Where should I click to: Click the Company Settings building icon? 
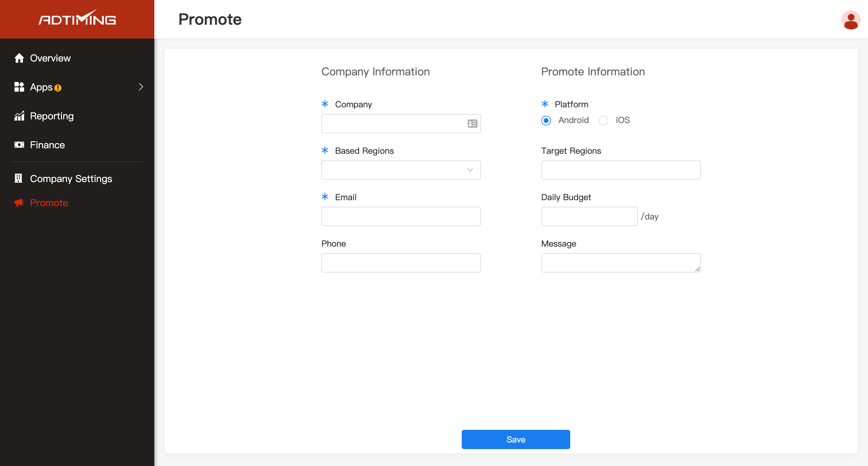coord(18,178)
